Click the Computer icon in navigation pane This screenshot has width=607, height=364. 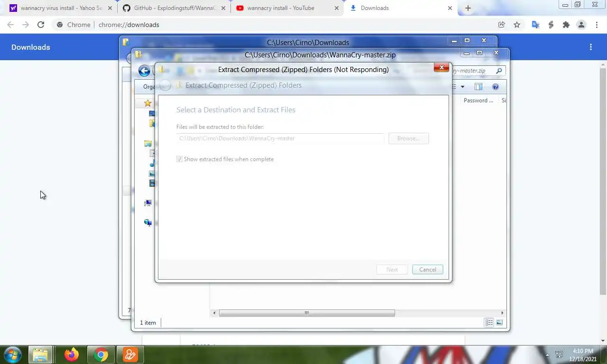click(x=148, y=203)
